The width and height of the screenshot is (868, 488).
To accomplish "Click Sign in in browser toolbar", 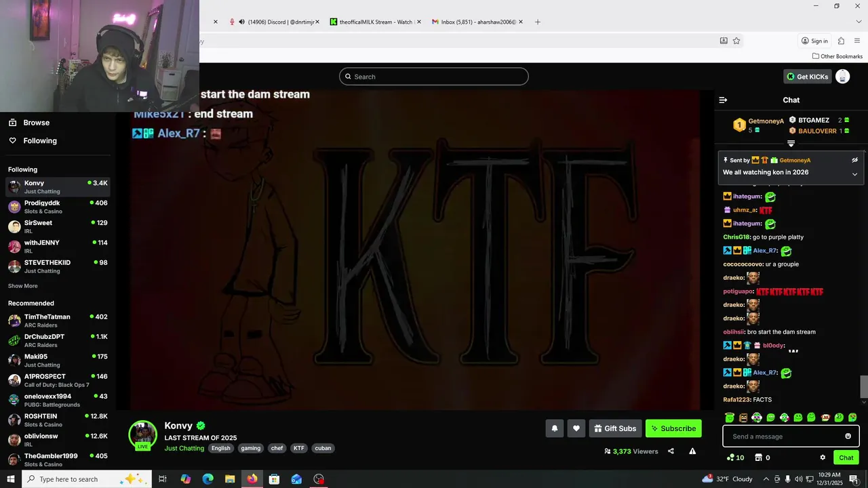I will (814, 41).
